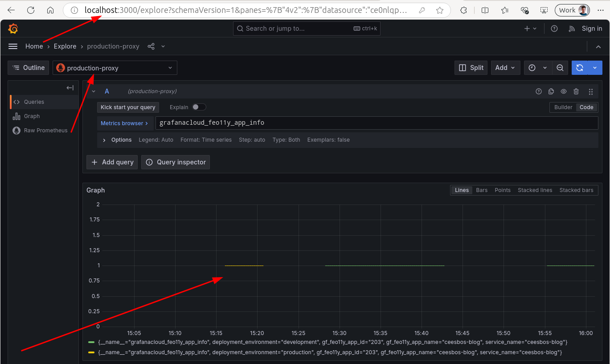Open the Work profile button
The width and height of the screenshot is (610, 364).
(x=573, y=10)
